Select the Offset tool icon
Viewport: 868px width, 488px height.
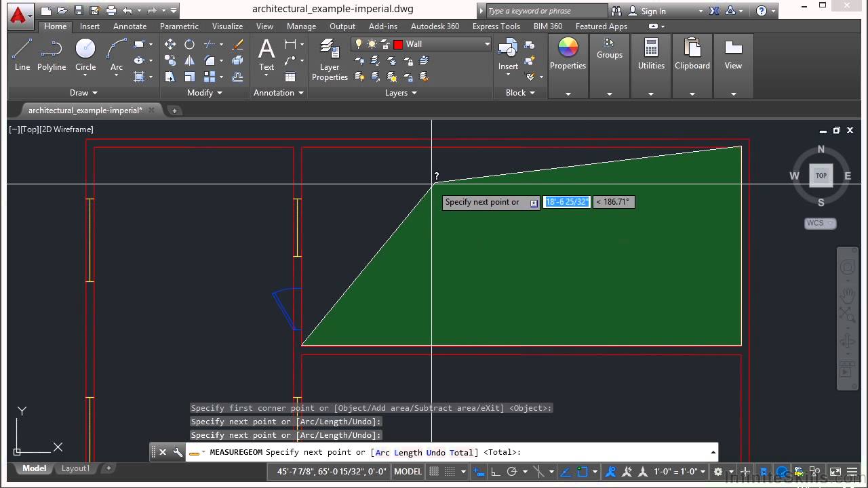tap(237, 77)
